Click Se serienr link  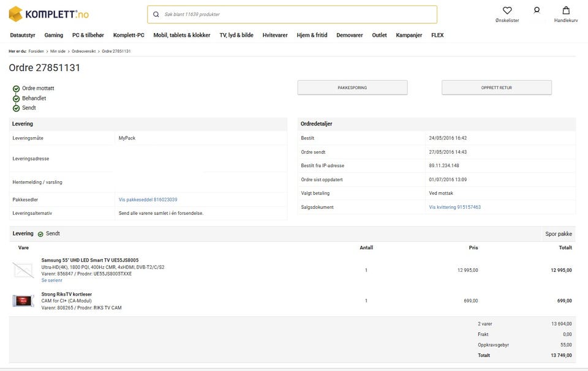click(51, 280)
